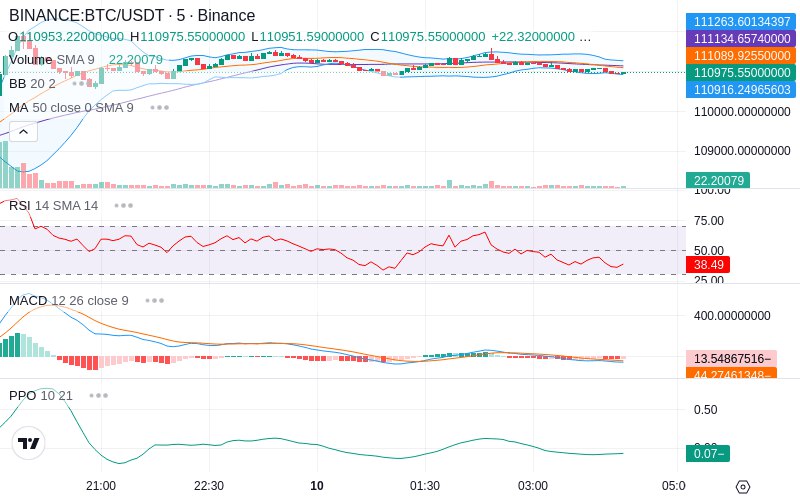Click the 01:30 time axis label
The height and width of the screenshot is (500, 800).
424,486
